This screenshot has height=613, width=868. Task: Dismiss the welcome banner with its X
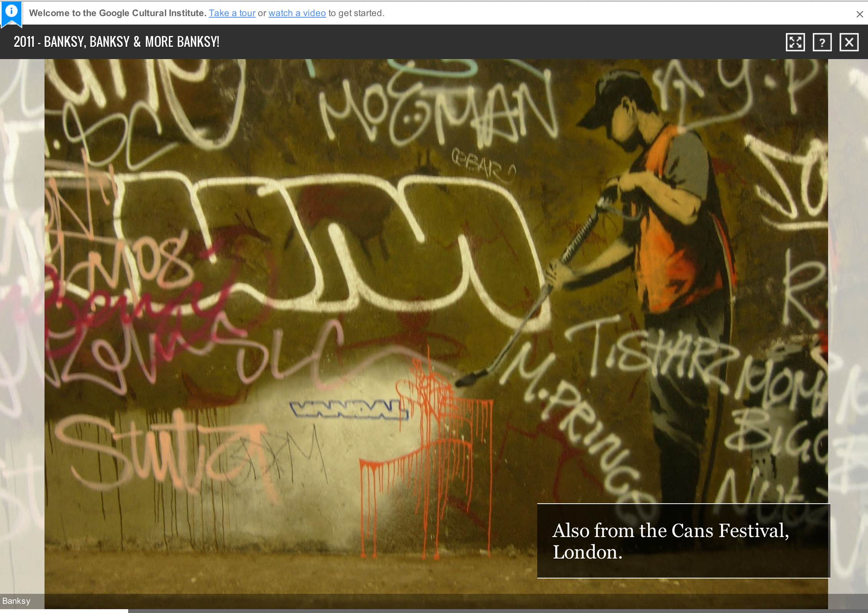[x=860, y=14]
